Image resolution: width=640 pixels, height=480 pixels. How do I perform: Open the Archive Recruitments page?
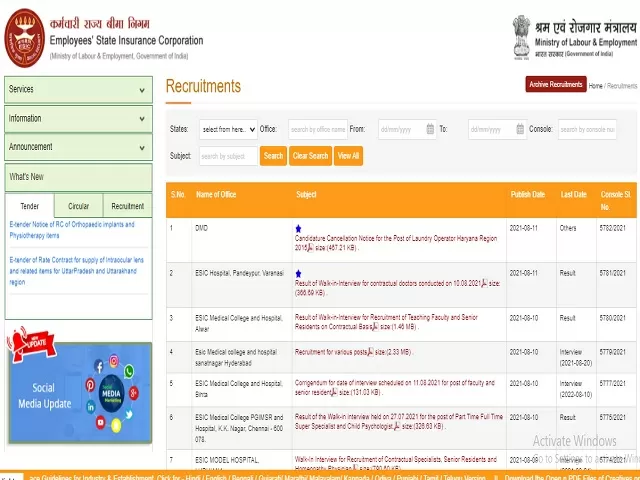[x=555, y=85]
